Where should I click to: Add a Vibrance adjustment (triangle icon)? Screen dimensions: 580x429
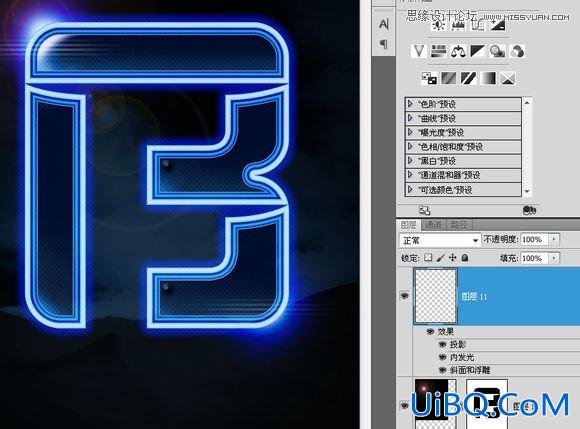pyautogui.click(x=419, y=51)
